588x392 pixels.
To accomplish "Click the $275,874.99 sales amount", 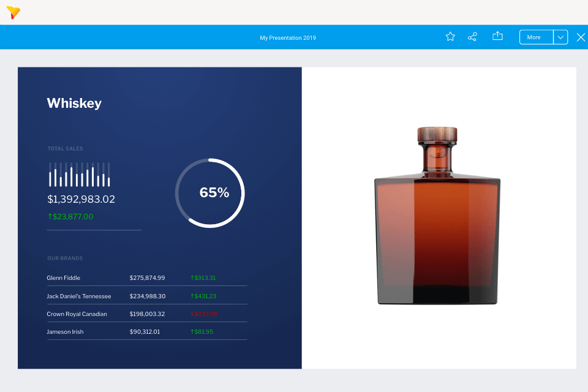I will (x=147, y=278).
